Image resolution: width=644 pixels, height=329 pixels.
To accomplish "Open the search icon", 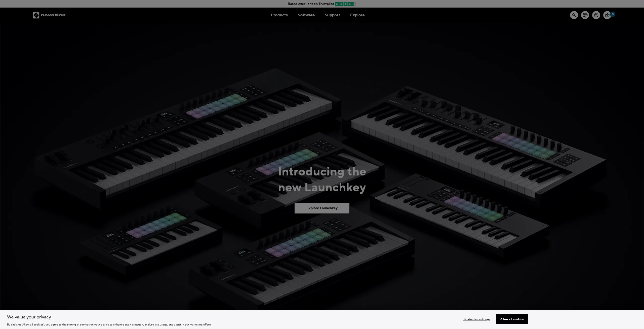I will (574, 15).
